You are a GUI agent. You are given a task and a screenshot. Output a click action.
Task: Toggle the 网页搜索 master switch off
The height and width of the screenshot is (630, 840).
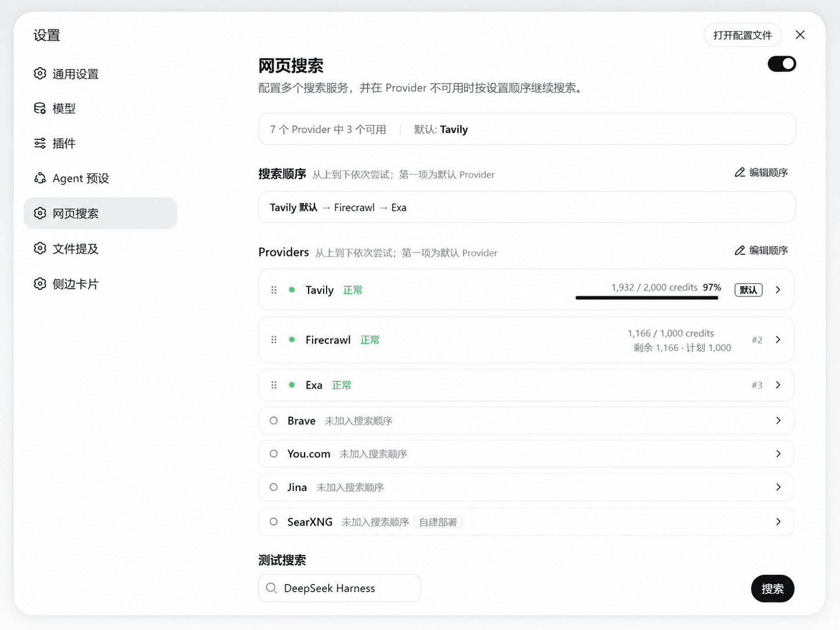[781, 64]
